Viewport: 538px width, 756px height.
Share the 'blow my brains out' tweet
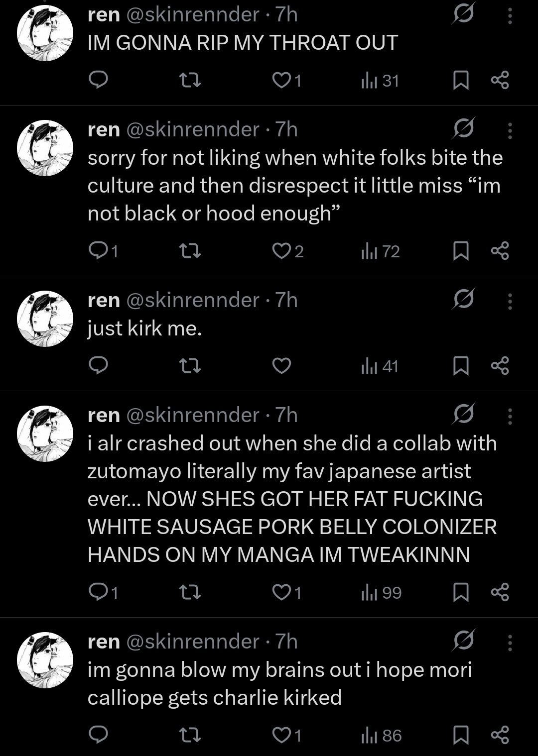[x=500, y=735]
